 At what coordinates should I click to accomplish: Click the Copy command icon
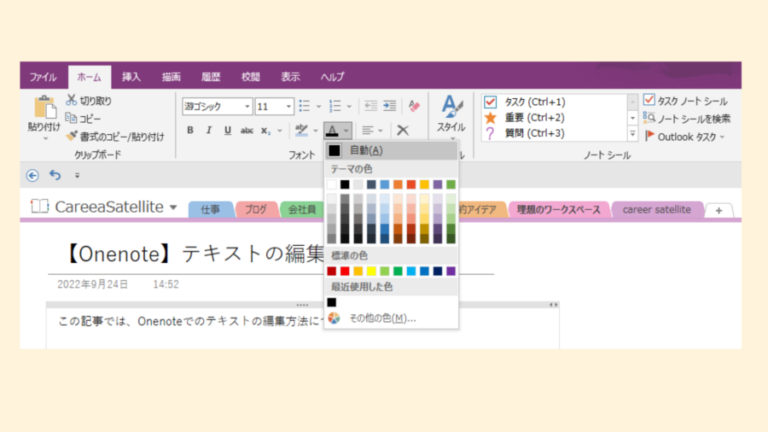[71, 118]
